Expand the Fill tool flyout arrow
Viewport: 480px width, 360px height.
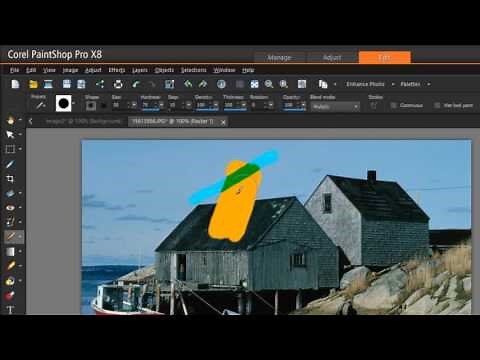coord(20,251)
